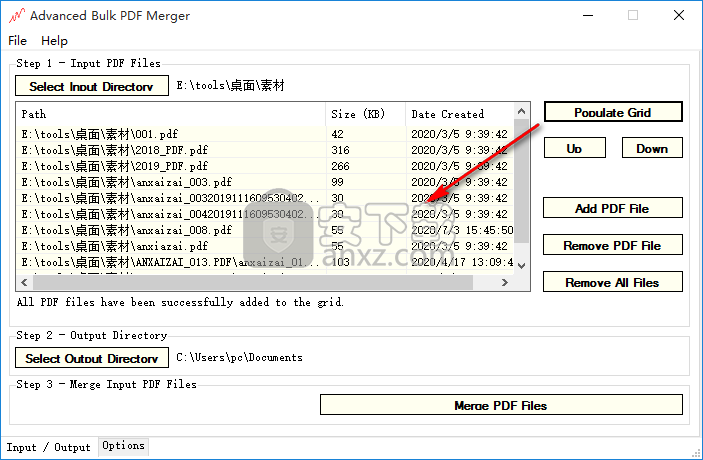The image size is (703, 460).
Task: Click the grid's scroll up arrow
Action: (x=521, y=111)
